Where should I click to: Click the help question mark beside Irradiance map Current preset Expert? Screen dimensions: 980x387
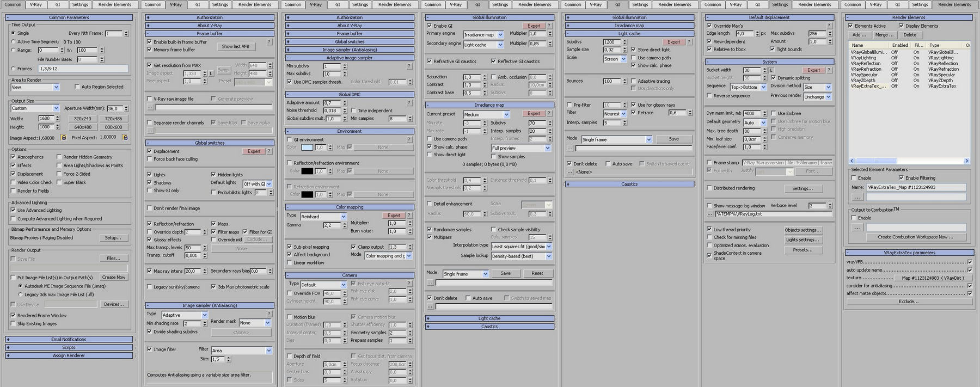[x=549, y=114]
